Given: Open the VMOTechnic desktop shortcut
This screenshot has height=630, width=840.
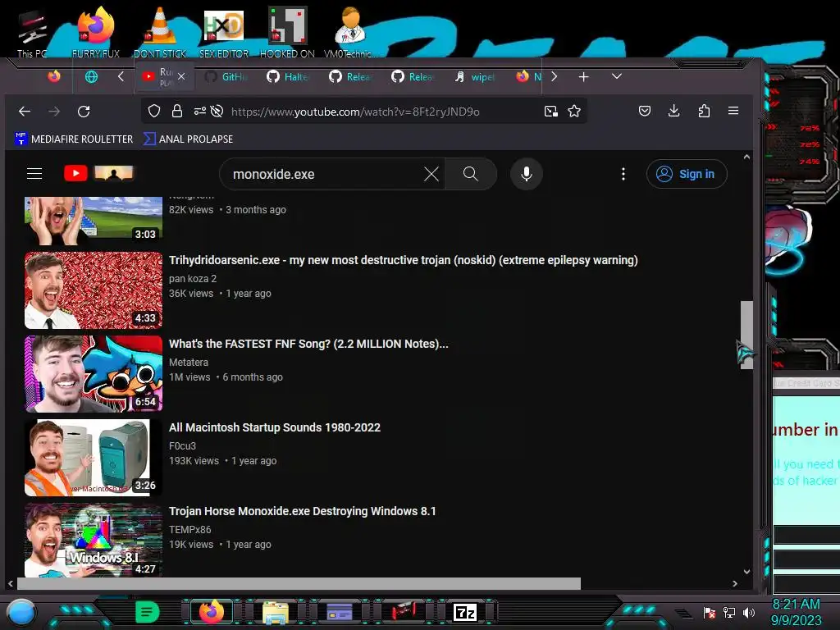Looking at the screenshot, I should (x=350, y=33).
